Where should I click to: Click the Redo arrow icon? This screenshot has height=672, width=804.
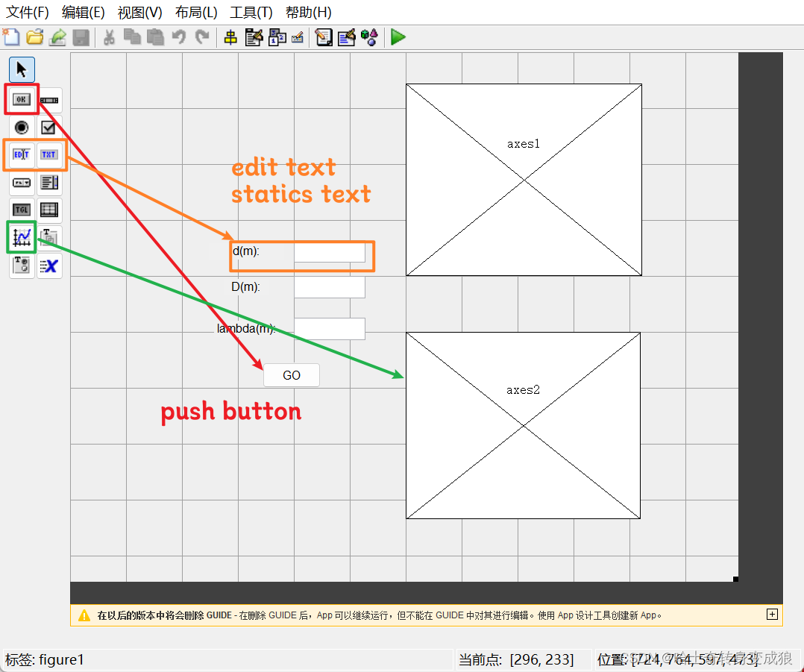pos(202,37)
